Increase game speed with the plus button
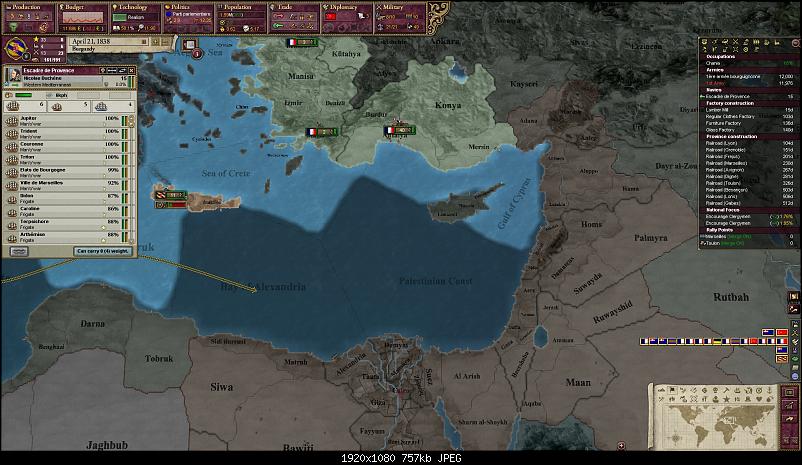Image resolution: width=802 pixels, height=465 pixels. click(x=156, y=41)
